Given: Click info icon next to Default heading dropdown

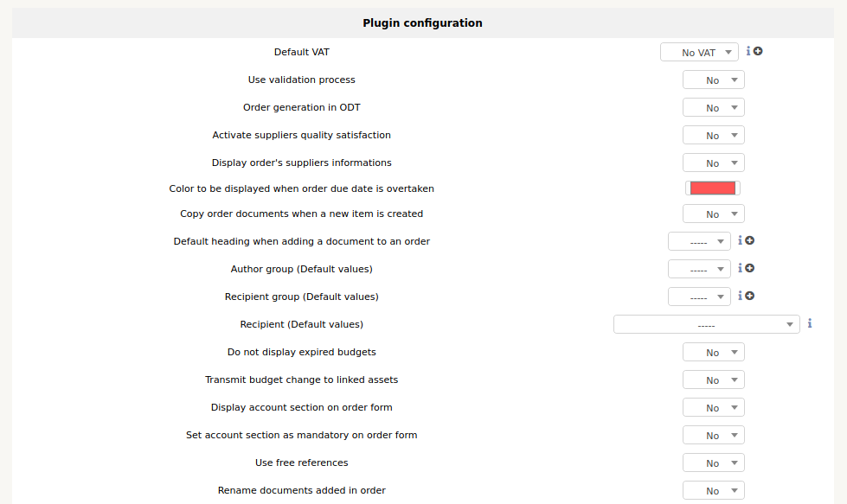Looking at the screenshot, I should tap(740, 241).
